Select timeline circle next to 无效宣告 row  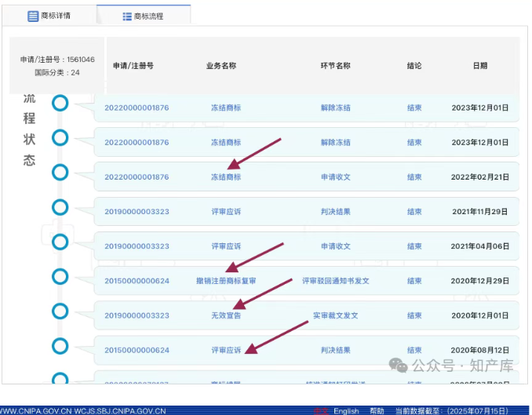60,311
